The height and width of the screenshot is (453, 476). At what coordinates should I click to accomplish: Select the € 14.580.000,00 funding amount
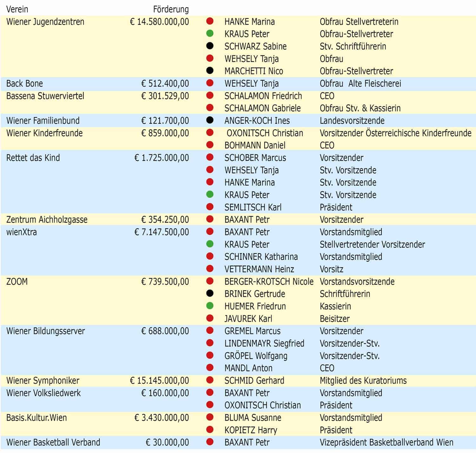159,22
